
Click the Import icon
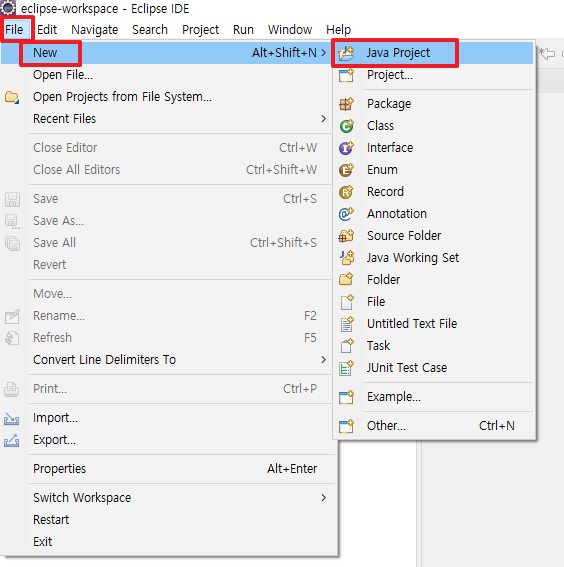12,419
